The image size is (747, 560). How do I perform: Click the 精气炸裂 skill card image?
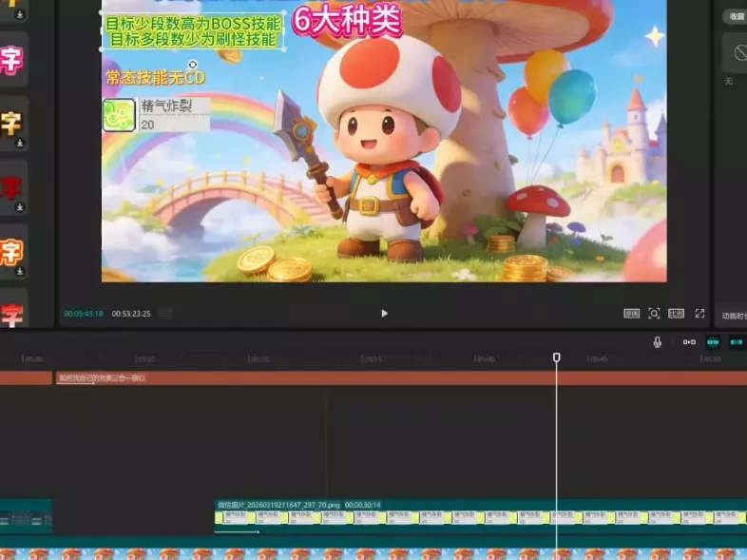(156, 115)
